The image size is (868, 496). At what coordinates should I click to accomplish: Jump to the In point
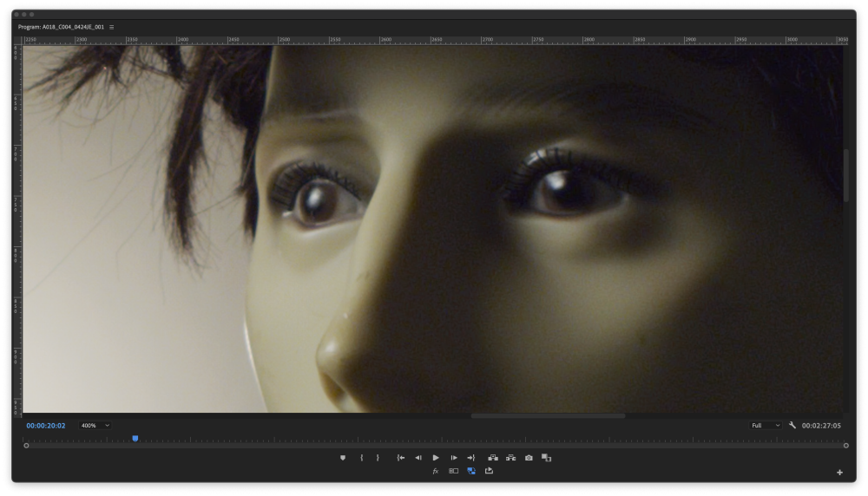(400, 458)
